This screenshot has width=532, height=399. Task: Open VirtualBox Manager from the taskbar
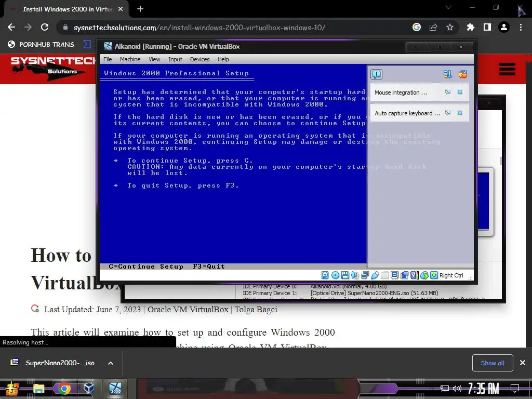[x=89, y=388]
